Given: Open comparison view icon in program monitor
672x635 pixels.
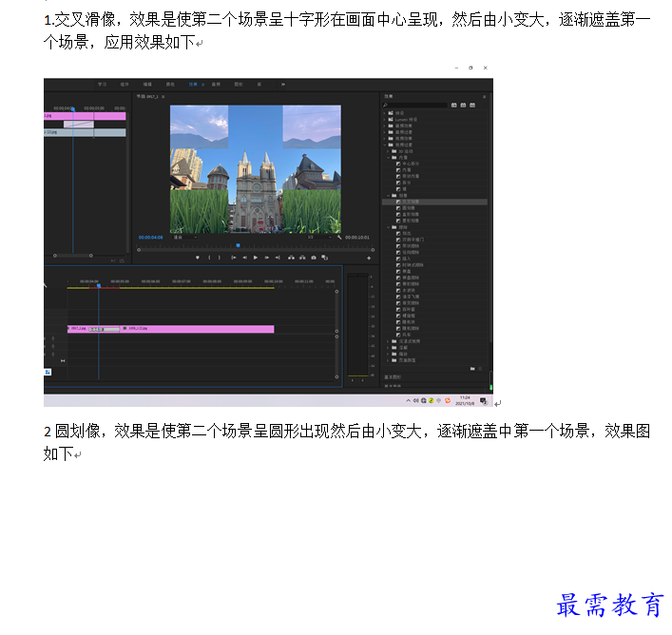Looking at the screenshot, I should point(324,258).
